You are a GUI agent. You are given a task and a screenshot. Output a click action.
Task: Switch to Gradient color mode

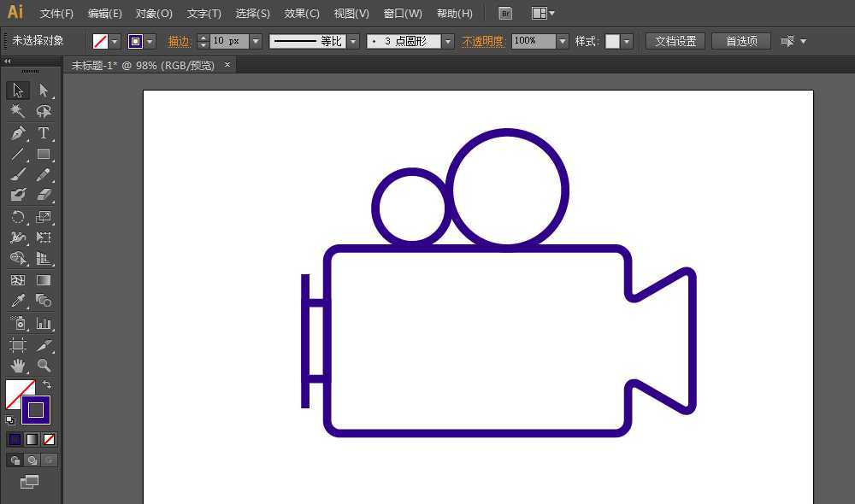point(32,439)
